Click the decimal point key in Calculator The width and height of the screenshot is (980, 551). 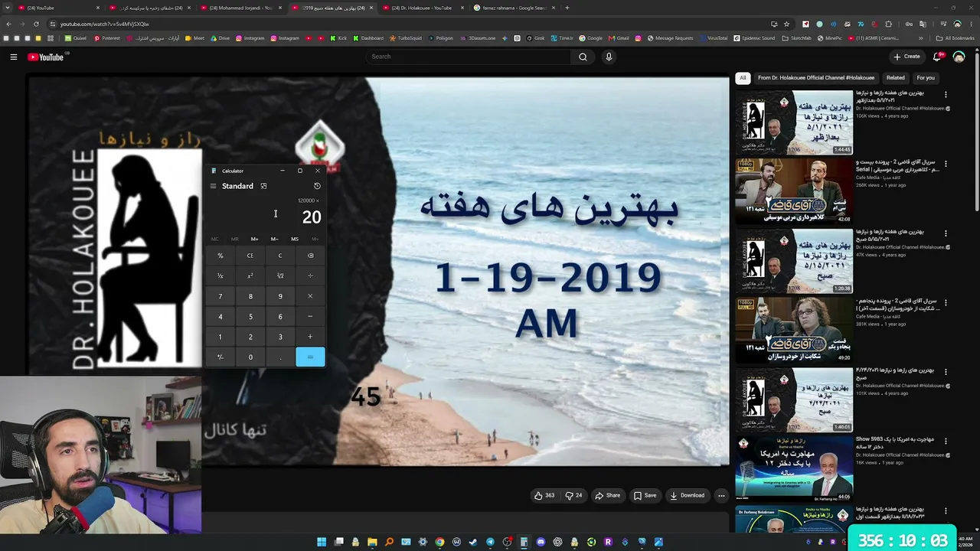(x=280, y=357)
